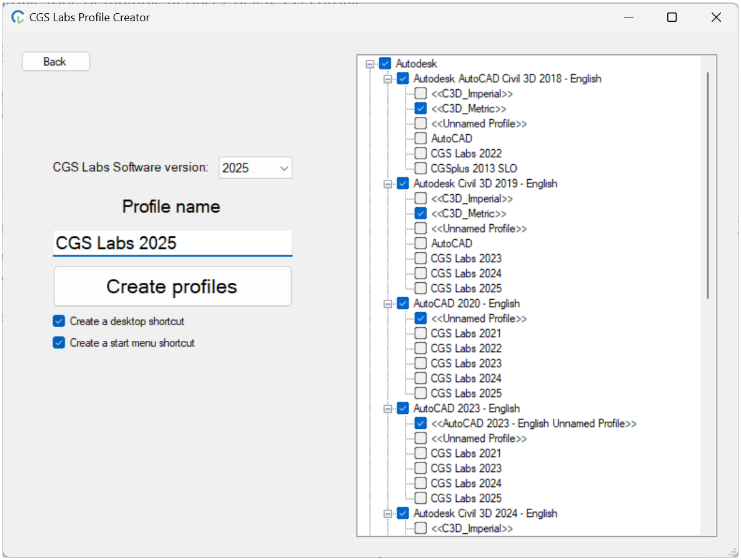
Task: Check C3D_Imperial under Civil 3D 2024
Action: point(420,528)
